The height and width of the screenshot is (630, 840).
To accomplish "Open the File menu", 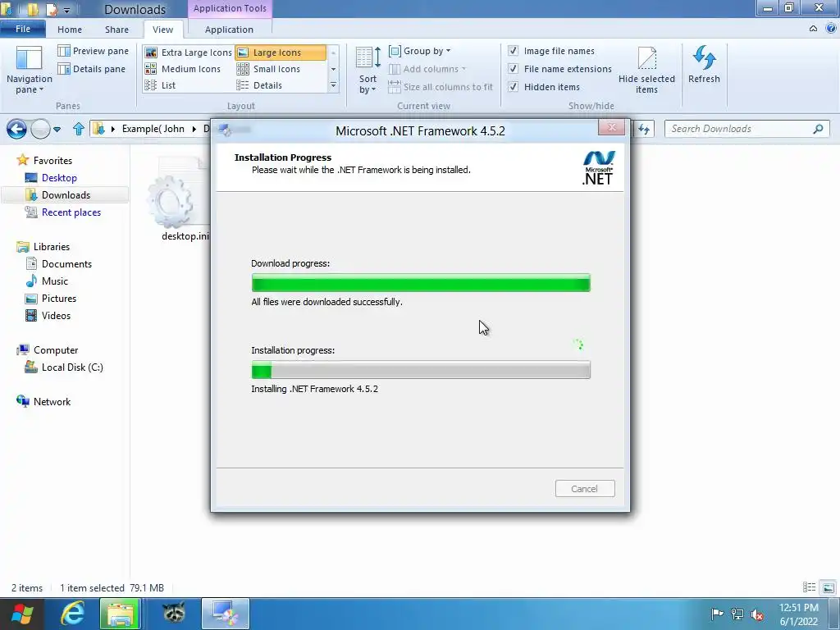I will (x=22, y=29).
